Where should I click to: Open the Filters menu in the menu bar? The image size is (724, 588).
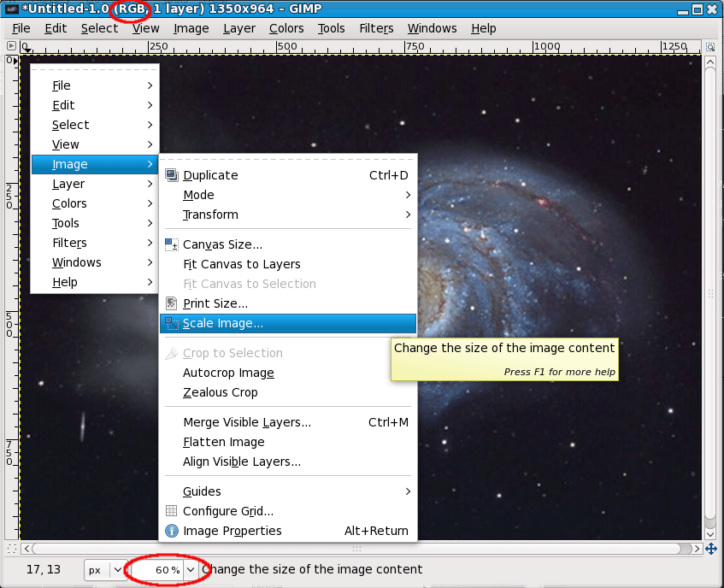376,28
